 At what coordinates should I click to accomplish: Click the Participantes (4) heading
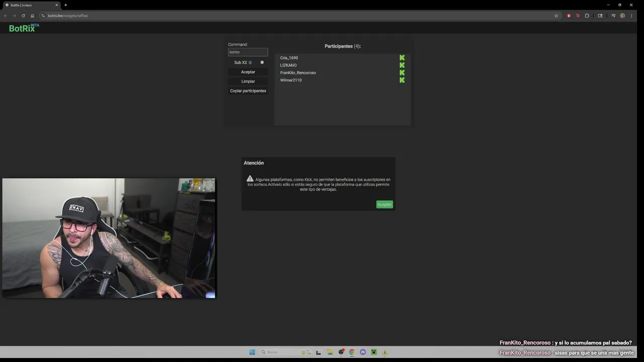pyautogui.click(x=343, y=46)
